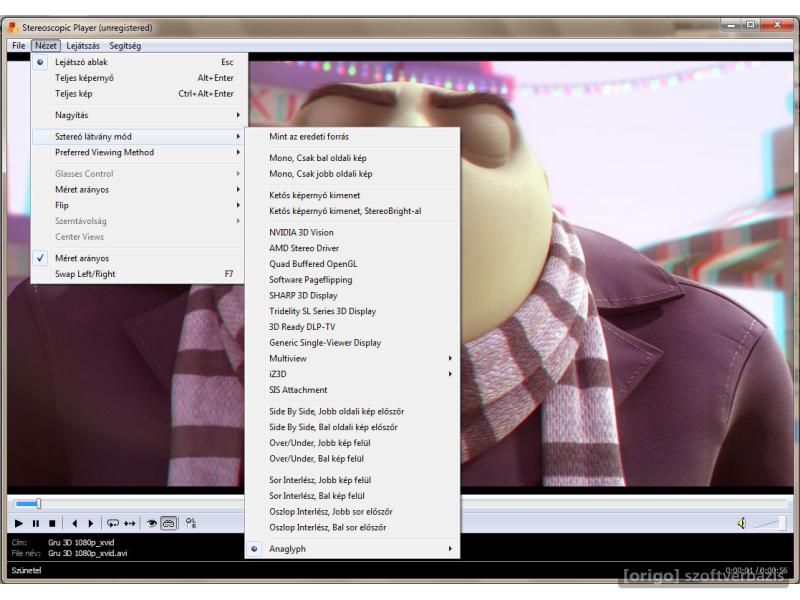This screenshot has height=600, width=800.
Task: Choose Oszlop Interlész, Jobb sor először
Action: point(352,512)
